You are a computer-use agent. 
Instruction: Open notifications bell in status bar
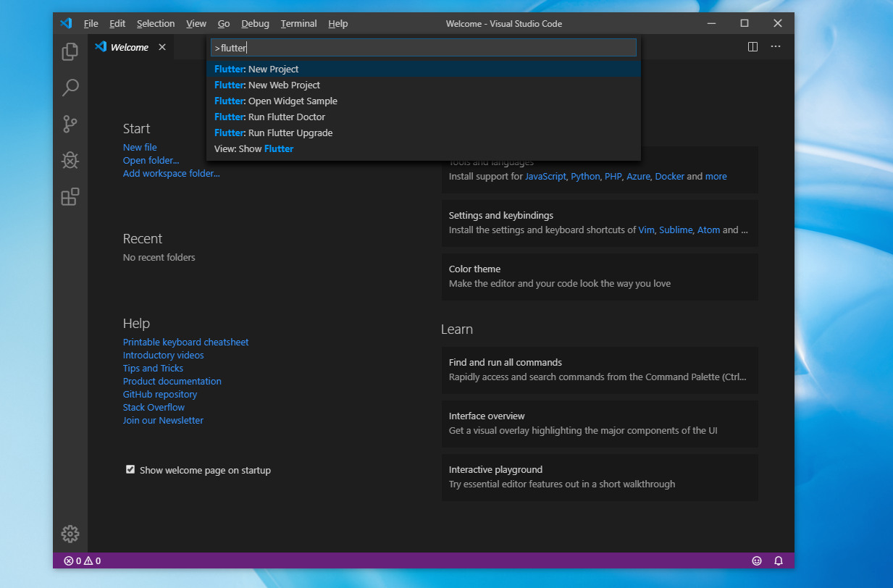click(x=779, y=560)
